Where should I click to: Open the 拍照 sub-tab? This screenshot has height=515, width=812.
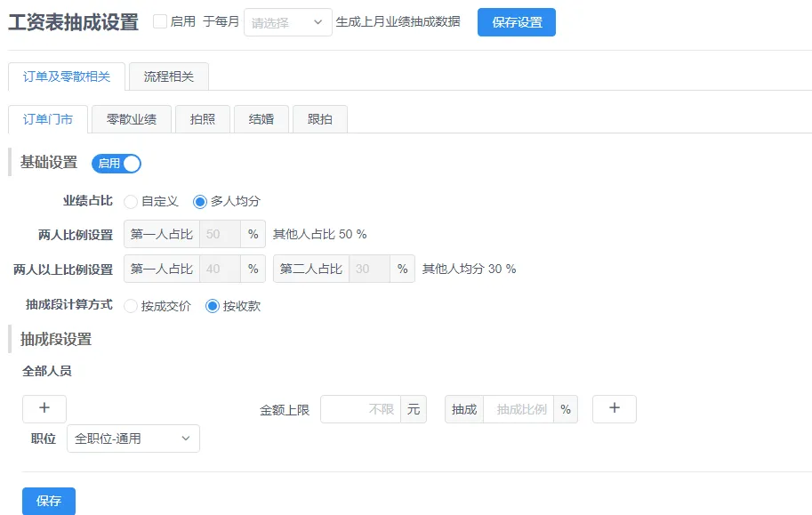coord(203,119)
